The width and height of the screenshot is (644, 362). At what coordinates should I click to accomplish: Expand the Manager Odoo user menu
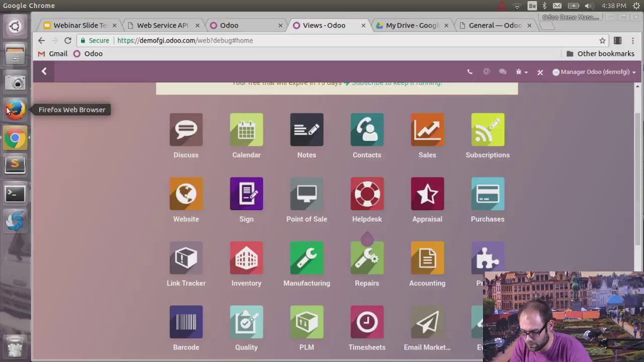click(x=594, y=72)
